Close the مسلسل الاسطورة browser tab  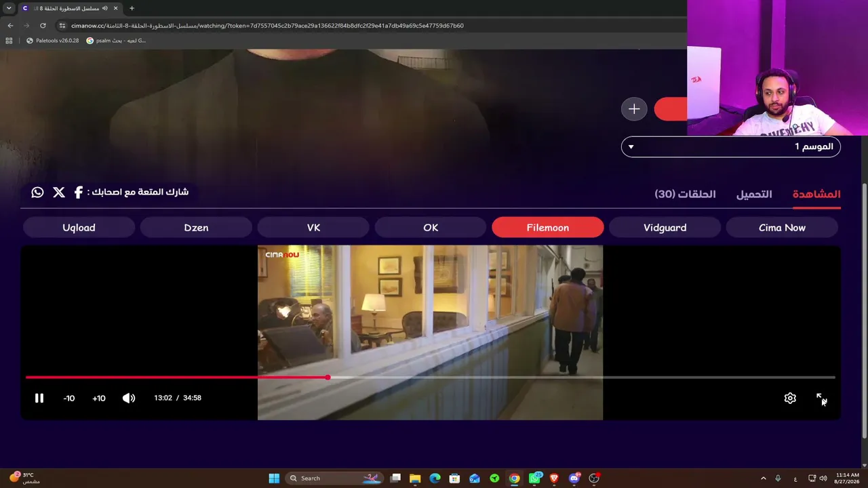point(115,8)
